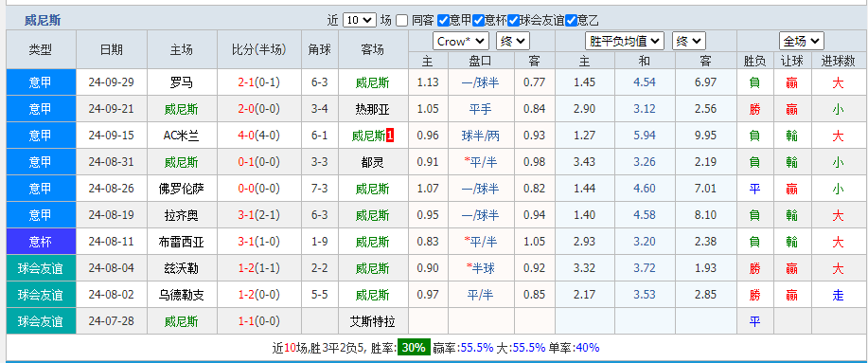Click away team 艾斯特拉

pos(373,321)
